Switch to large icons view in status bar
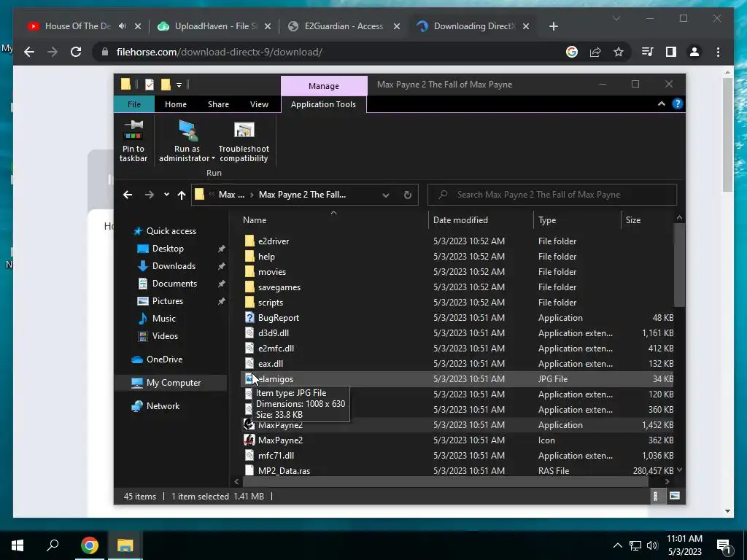 click(x=675, y=496)
